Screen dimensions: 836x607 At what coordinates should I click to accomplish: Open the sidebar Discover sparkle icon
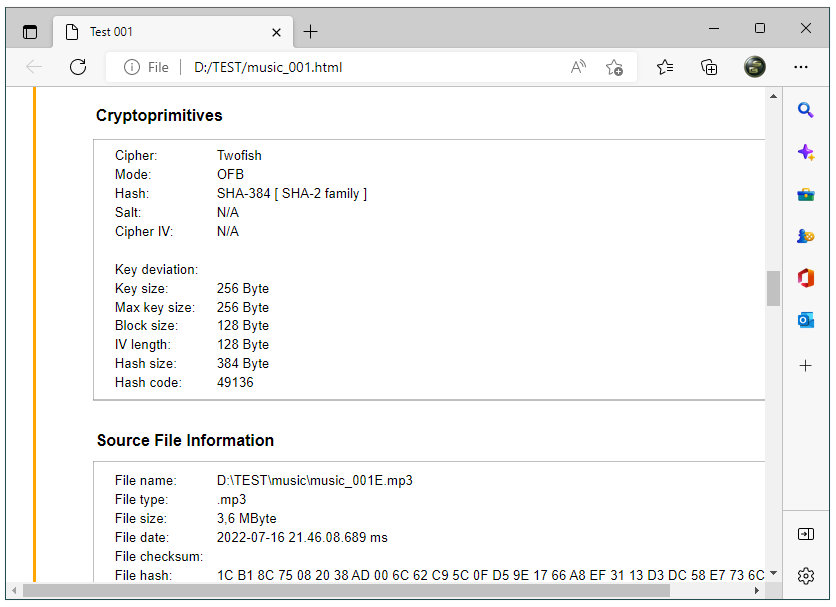pyautogui.click(x=806, y=153)
